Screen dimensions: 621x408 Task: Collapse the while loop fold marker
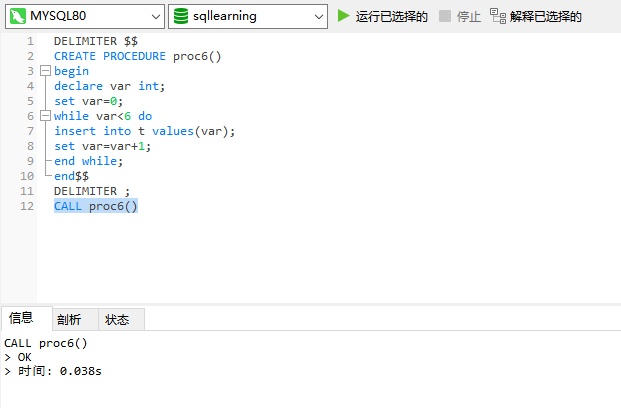click(46, 116)
